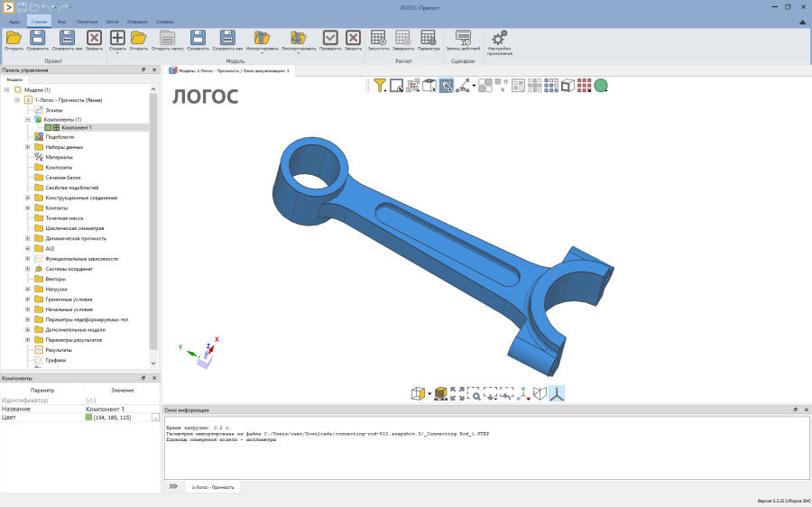Click the color ellipsis browse button
The height and width of the screenshot is (507, 812).
(x=155, y=418)
